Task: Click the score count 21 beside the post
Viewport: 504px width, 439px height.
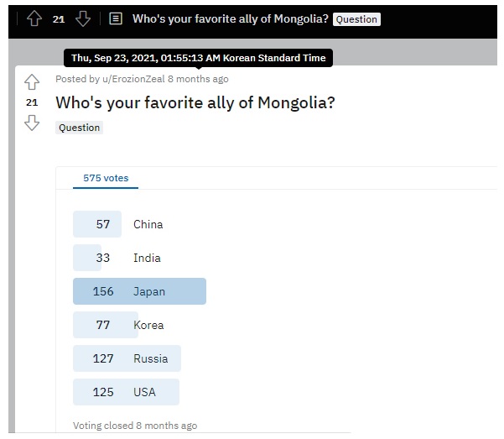Action: pyautogui.click(x=32, y=102)
